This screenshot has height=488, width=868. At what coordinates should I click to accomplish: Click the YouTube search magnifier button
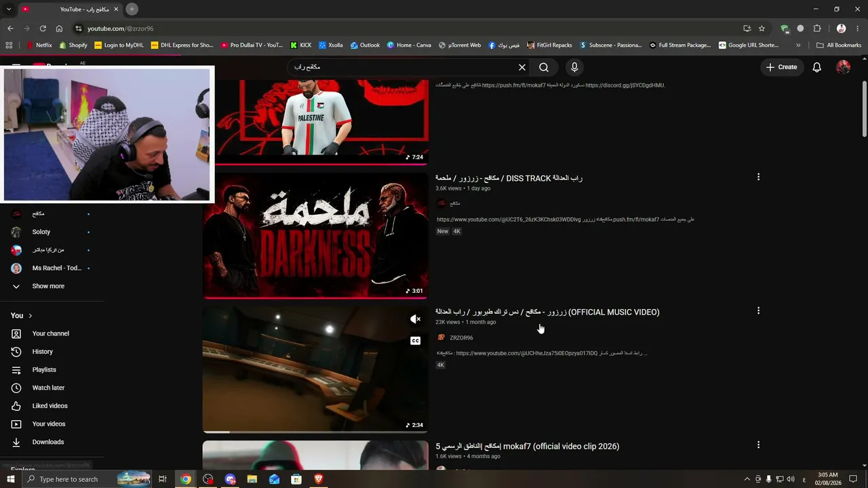[544, 67]
